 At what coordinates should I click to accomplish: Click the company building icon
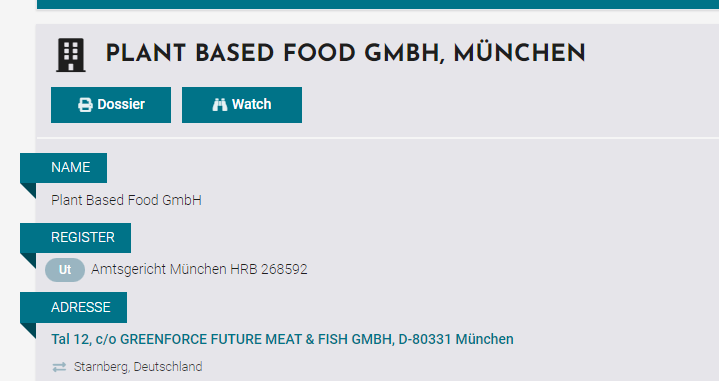[x=71, y=55]
